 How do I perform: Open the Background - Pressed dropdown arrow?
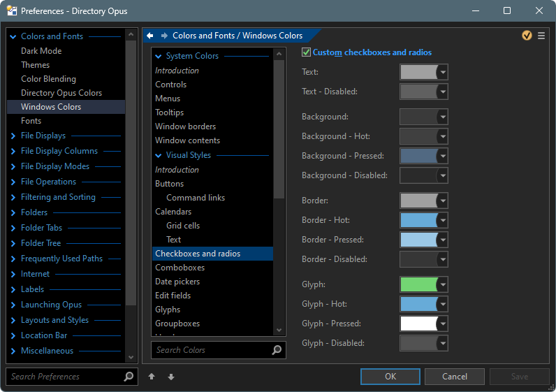(443, 156)
